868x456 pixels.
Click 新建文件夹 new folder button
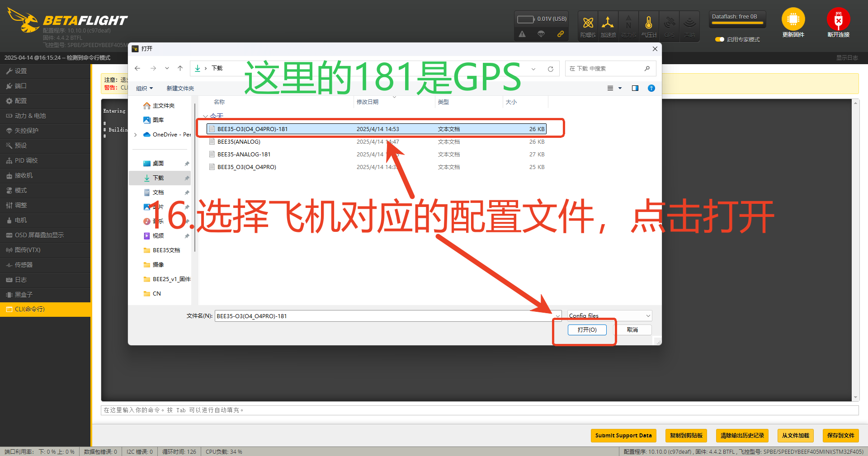tap(180, 88)
